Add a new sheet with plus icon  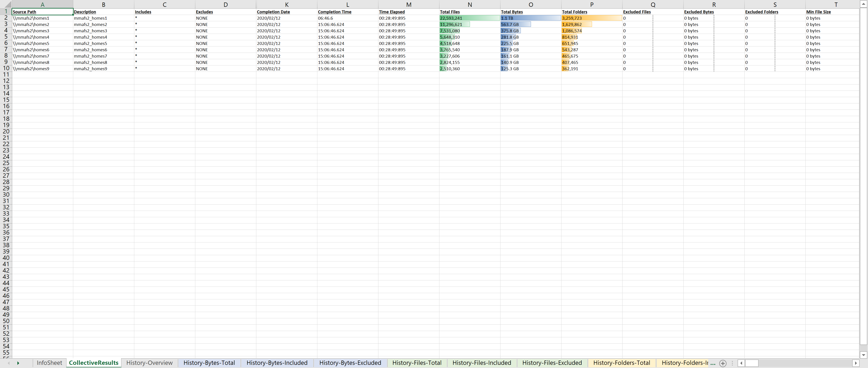tap(722, 363)
